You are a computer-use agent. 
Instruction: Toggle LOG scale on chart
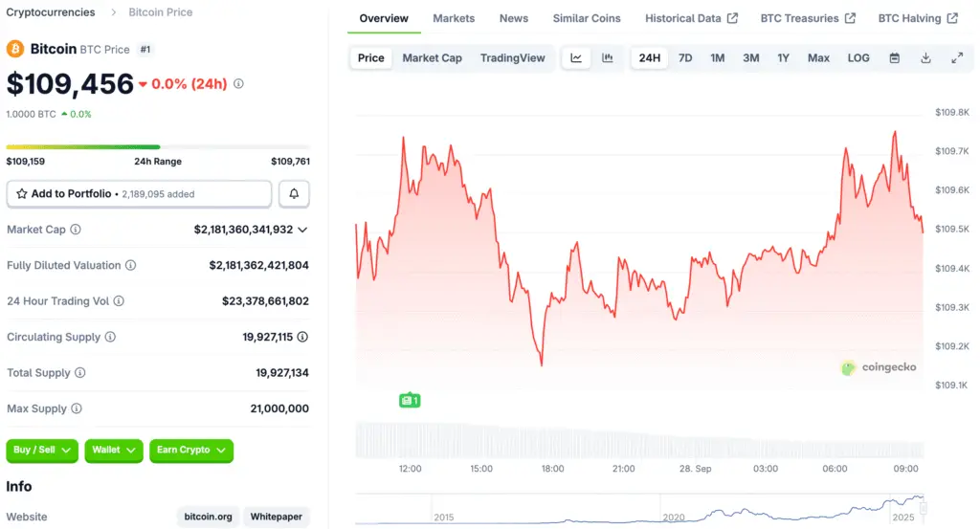(x=858, y=58)
